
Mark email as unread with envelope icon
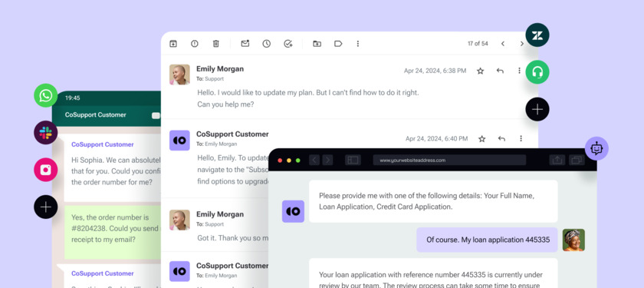pyautogui.click(x=245, y=43)
